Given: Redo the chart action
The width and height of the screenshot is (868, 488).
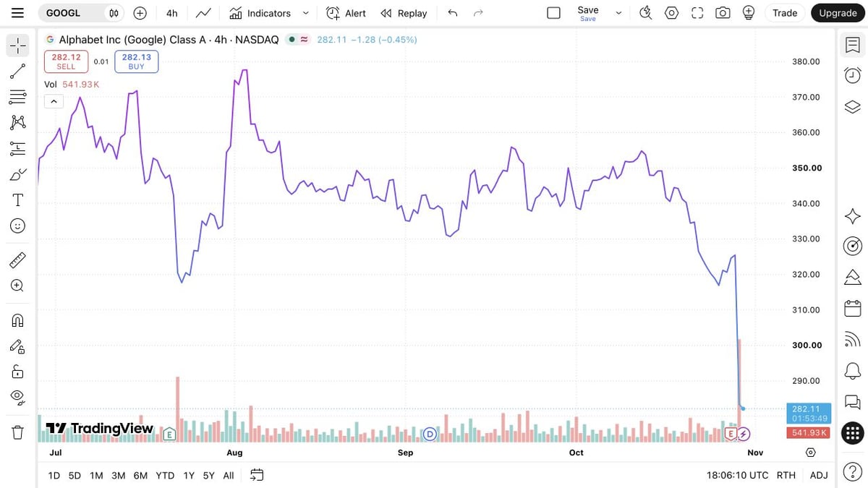Looking at the screenshot, I should coord(477,13).
